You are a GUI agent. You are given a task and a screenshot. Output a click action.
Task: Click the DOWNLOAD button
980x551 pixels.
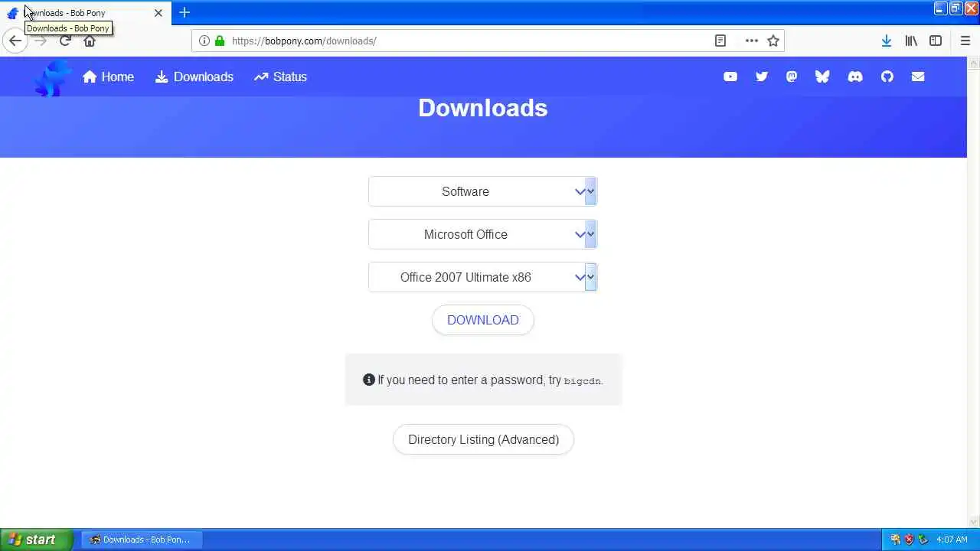(482, 320)
